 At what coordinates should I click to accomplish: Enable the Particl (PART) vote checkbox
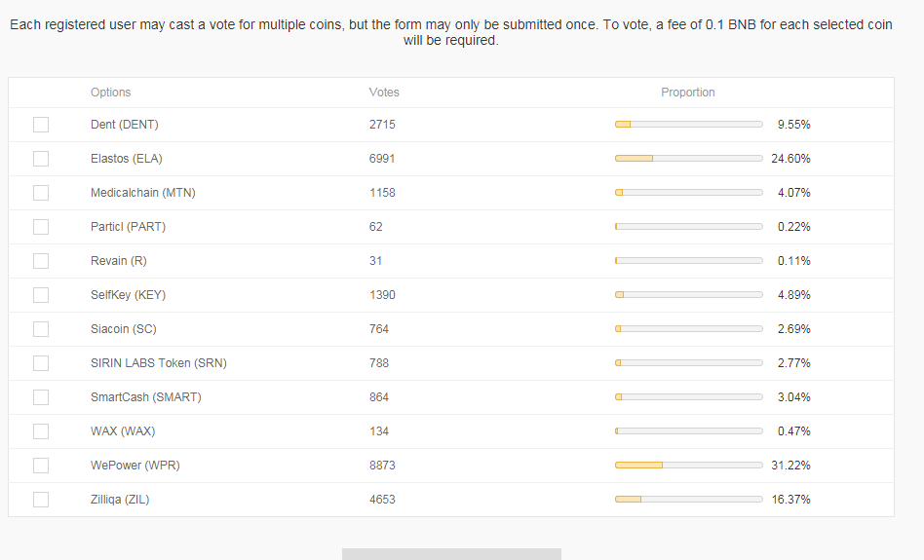[x=41, y=227]
